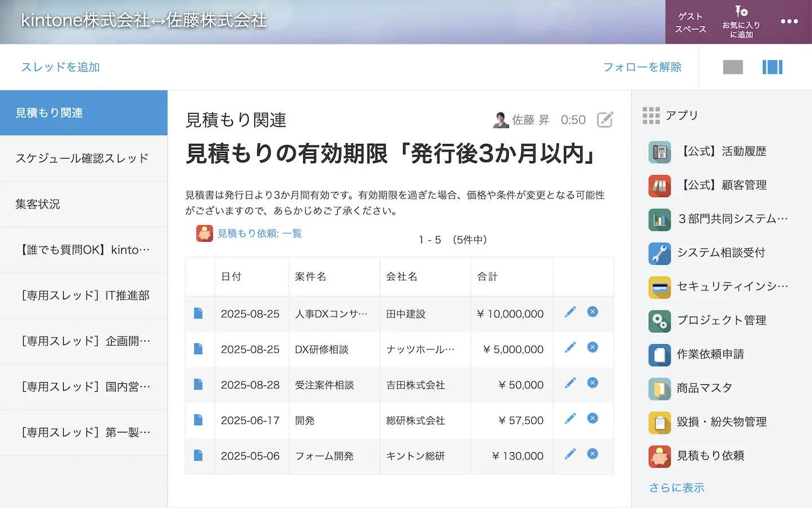Open the 商品マスタ app
Screen dimensions: 812x508
[704, 388]
